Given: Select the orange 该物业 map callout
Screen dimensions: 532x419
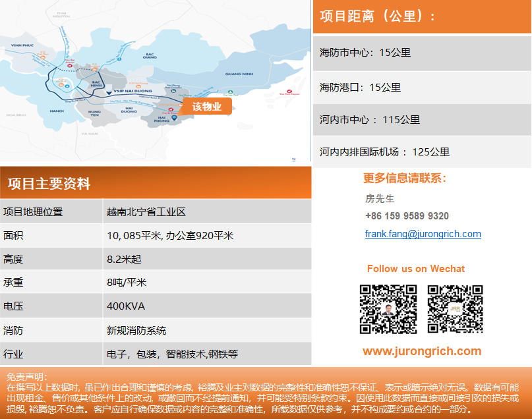Looking at the screenshot, I should click(x=206, y=107).
